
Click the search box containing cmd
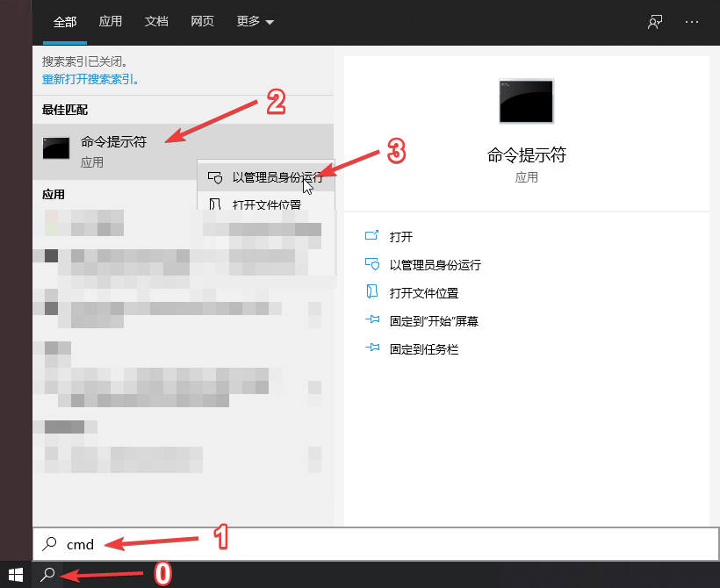[375, 544]
